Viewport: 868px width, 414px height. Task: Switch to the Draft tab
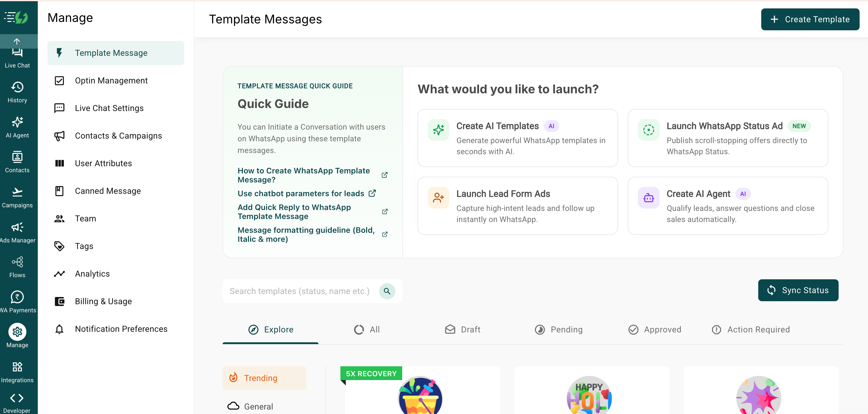(x=462, y=329)
